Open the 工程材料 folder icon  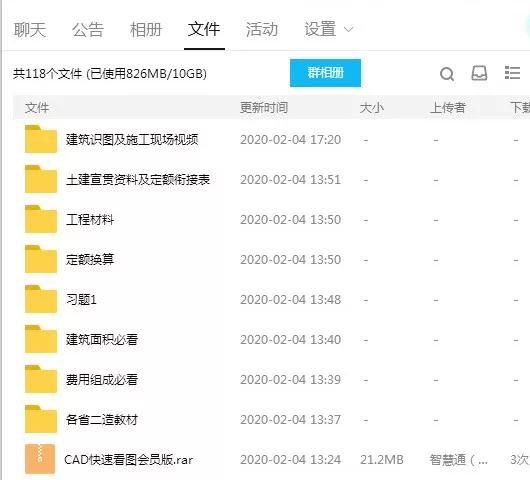click(41, 219)
